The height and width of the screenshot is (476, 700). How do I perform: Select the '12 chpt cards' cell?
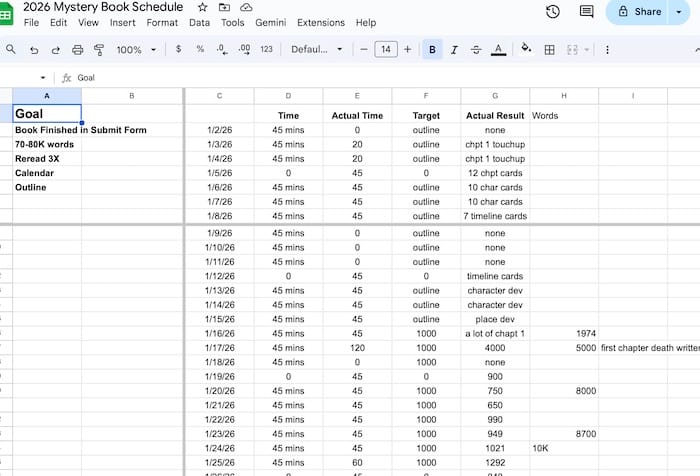click(x=495, y=173)
